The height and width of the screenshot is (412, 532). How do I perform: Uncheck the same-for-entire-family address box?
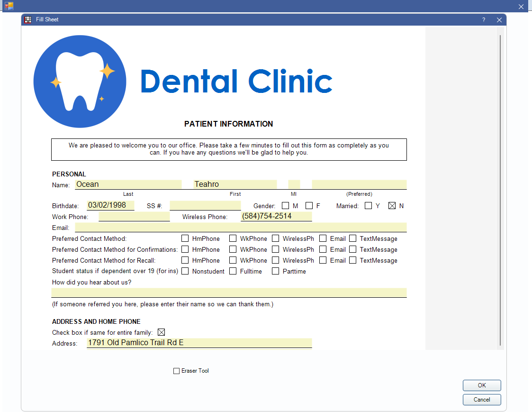pos(162,332)
